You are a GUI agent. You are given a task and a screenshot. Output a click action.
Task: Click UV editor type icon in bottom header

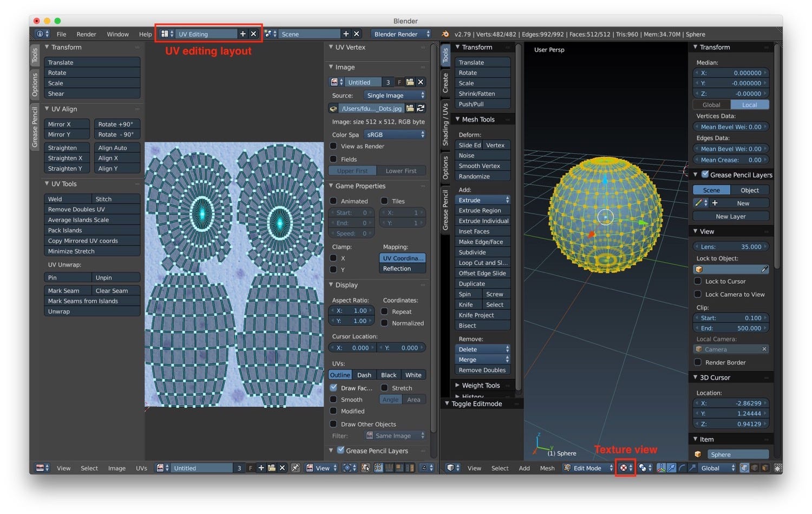click(42, 468)
